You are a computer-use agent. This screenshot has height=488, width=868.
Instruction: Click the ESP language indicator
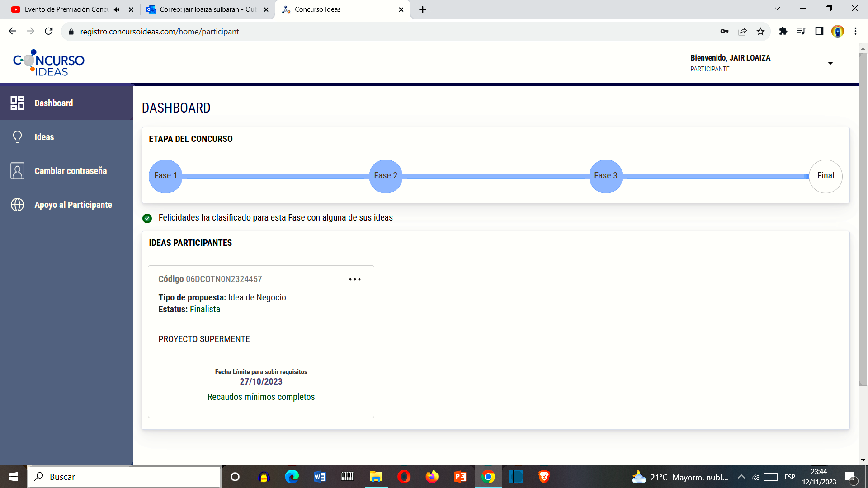pos(790,477)
